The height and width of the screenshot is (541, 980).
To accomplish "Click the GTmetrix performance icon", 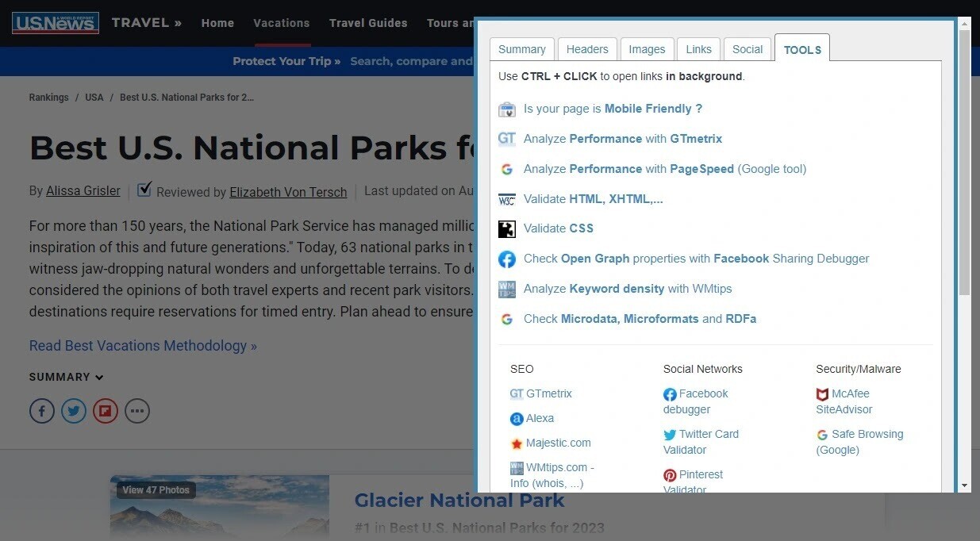I will point(507,139).
